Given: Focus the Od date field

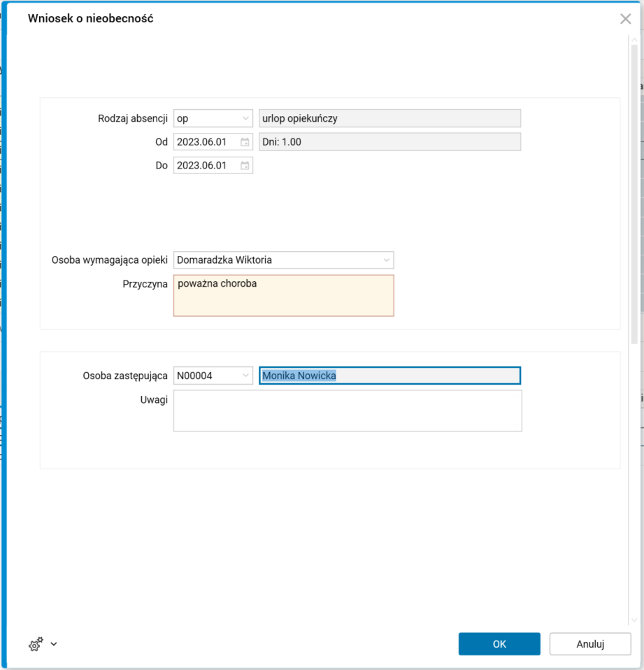Looking at the screenshot, I should coord(206,142).
